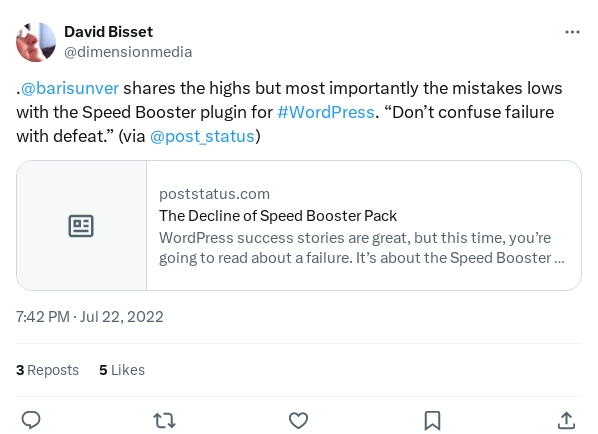Open the @post_status mention
The width and height of the screenshot is (598, 434).
[202, 136]
